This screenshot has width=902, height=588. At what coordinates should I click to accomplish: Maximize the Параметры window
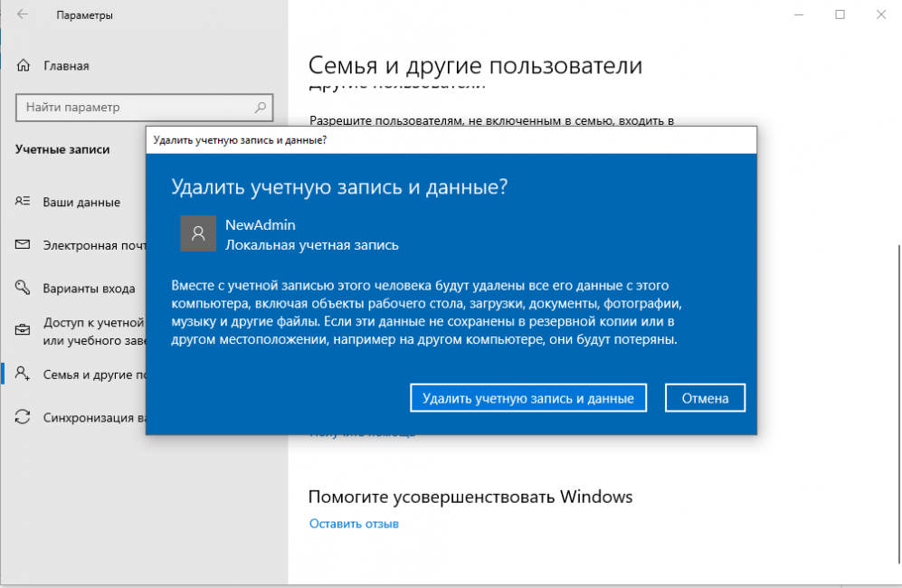point(840,14)
